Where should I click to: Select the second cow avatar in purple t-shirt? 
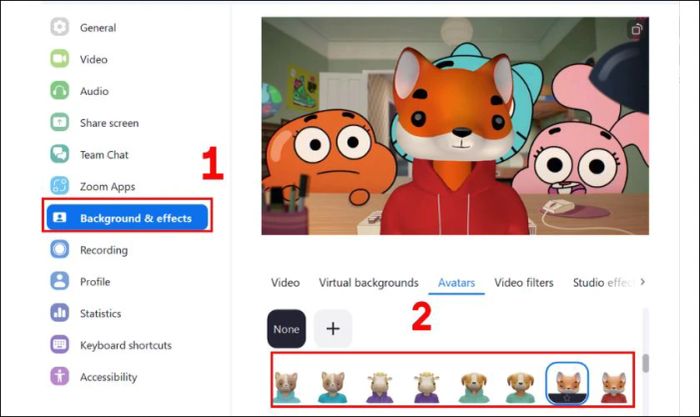tap(427, 387)
